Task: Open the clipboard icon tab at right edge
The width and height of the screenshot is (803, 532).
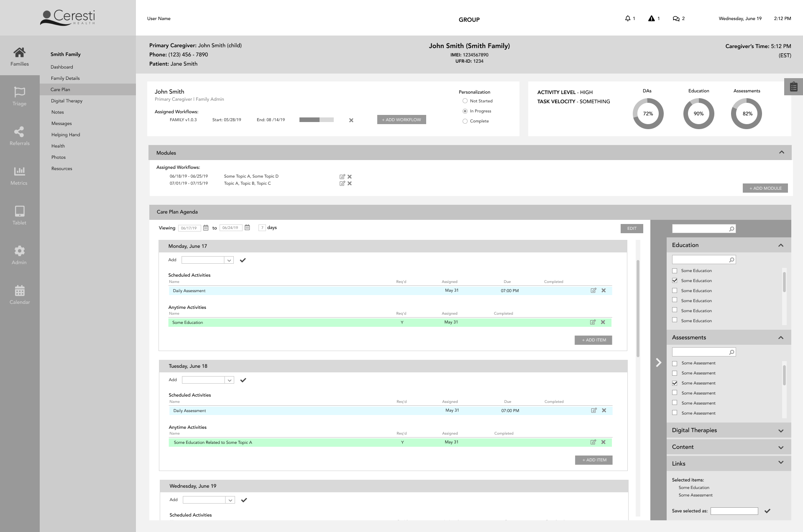Action: point(793,87)
